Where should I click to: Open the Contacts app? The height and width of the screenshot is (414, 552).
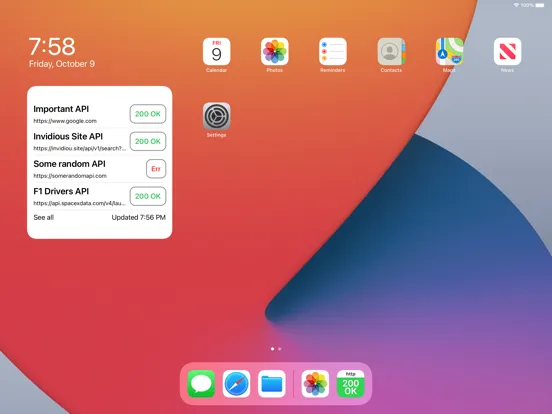tap(391, 51)
